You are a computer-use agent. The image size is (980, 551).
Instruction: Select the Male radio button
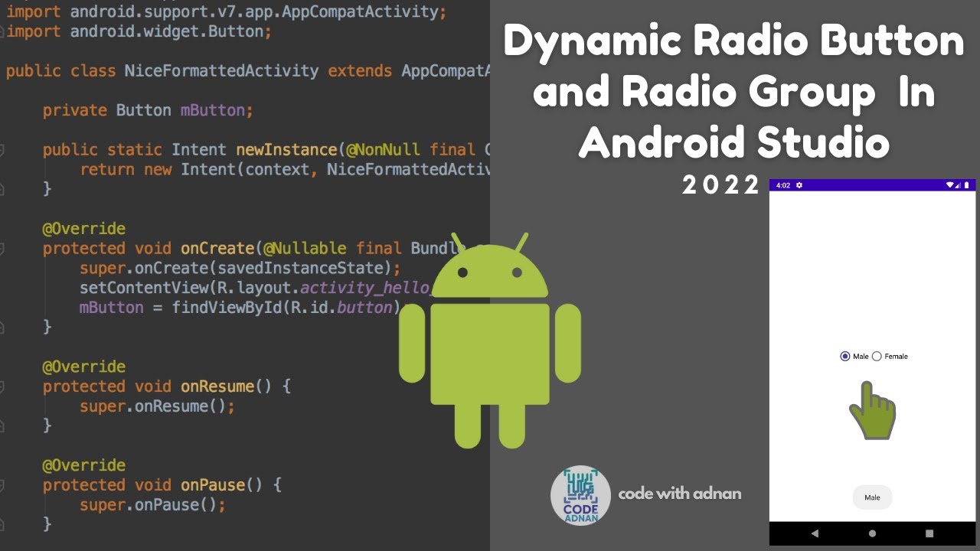(845, 356)
